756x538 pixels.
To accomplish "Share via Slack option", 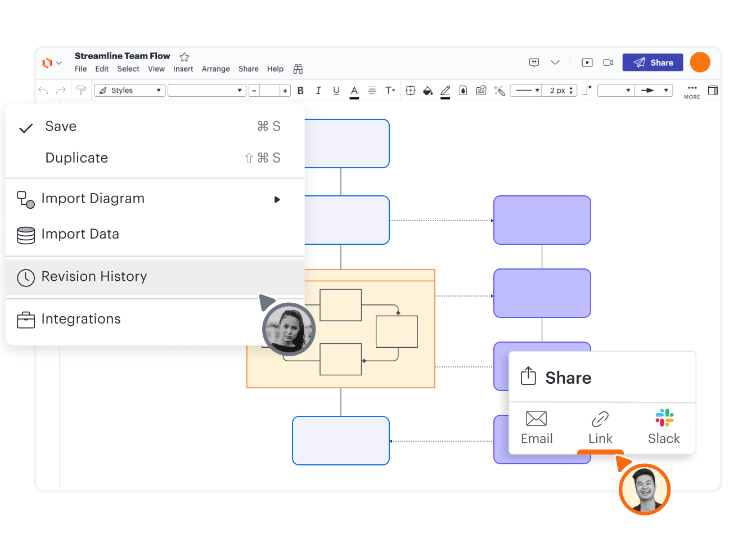I will (x=664, y=427).
